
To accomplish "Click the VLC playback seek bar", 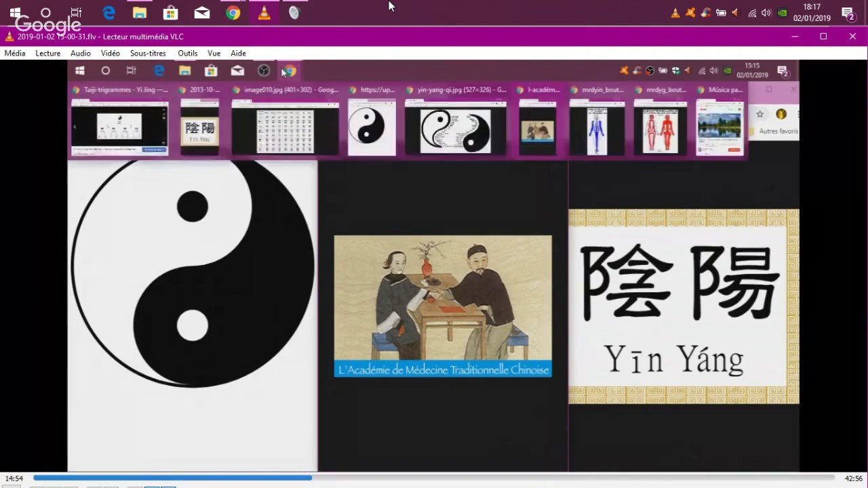I will [x=434, y=478].
